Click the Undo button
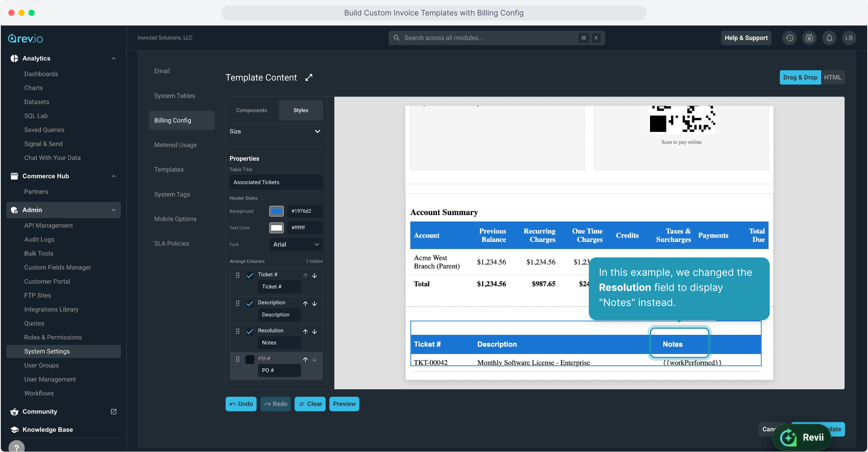Screen dimensions: 868x452 click(x=241, y=404)
